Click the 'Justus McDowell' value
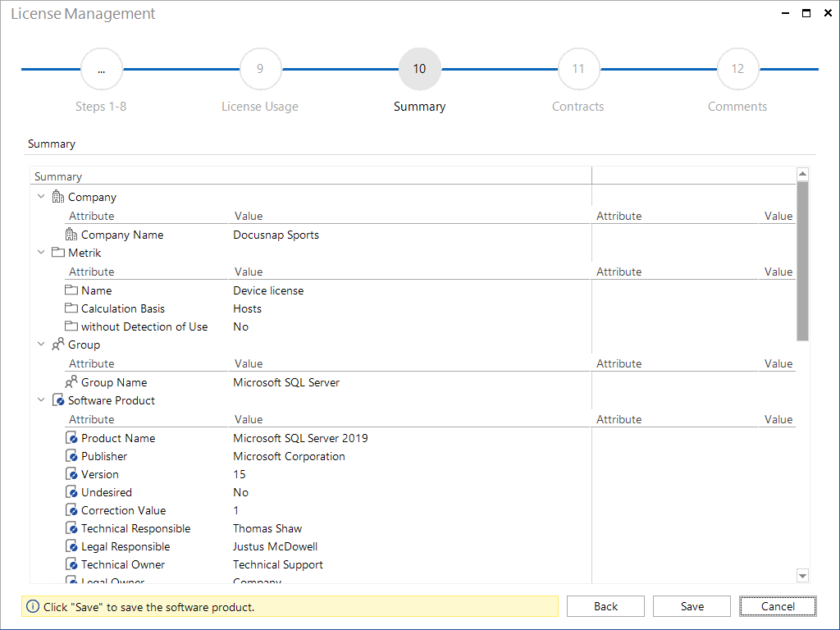This screenshot has width=840, height=630. (275, 547)
